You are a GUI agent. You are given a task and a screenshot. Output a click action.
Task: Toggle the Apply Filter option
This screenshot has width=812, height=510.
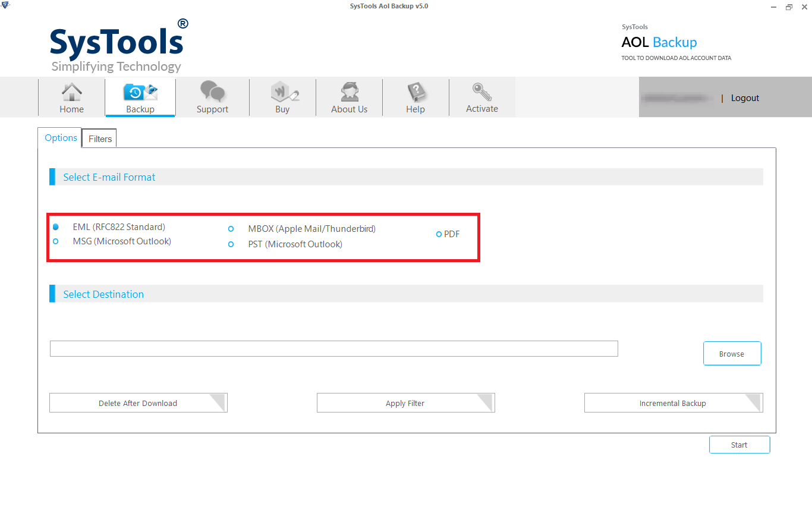pyautogui.click(x=406, y=403)
